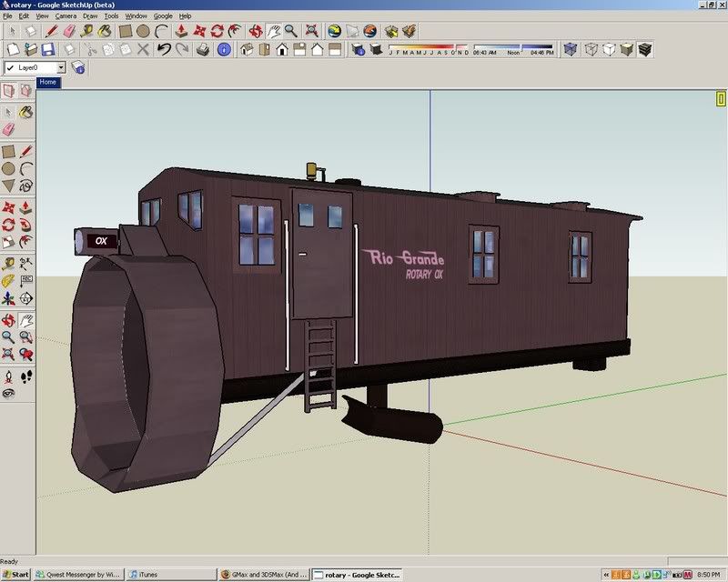Select the Line pencil tool in top toolbar
The image size is (728, 582).
click(51, 32)
